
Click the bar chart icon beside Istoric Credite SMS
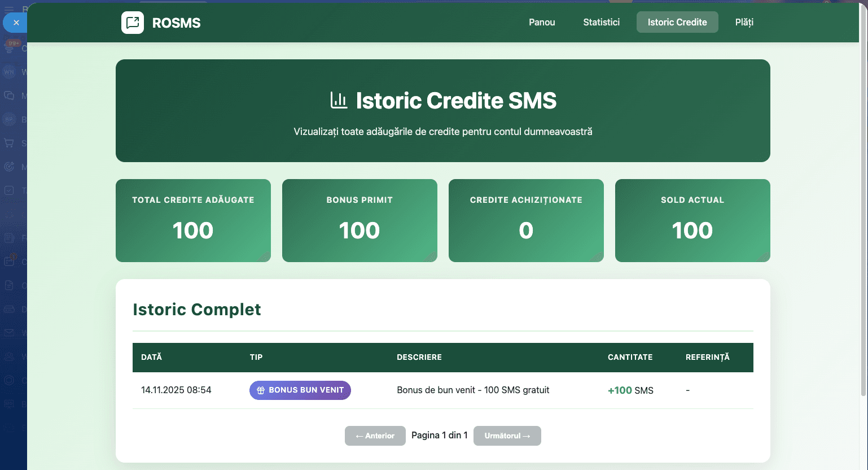point(339,100)
